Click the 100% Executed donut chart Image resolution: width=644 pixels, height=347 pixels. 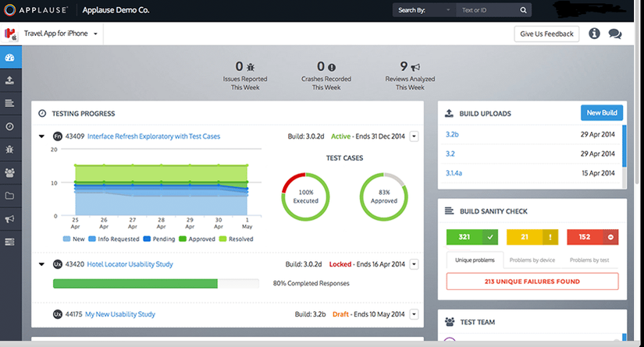(x=305, y=197)
